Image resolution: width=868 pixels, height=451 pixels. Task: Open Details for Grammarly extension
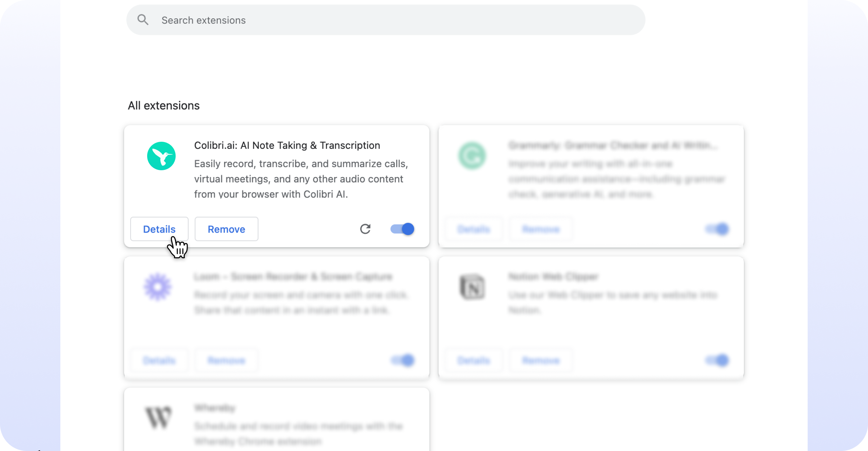[474, 229]
